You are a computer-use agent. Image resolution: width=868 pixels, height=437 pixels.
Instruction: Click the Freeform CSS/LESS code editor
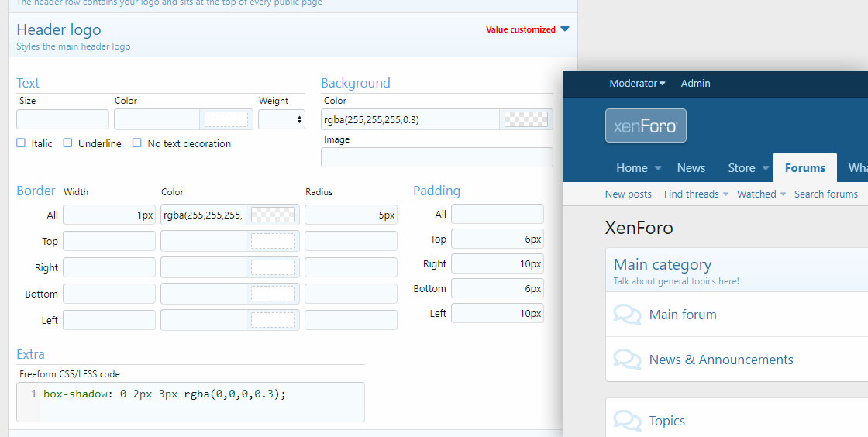(201, 401)
